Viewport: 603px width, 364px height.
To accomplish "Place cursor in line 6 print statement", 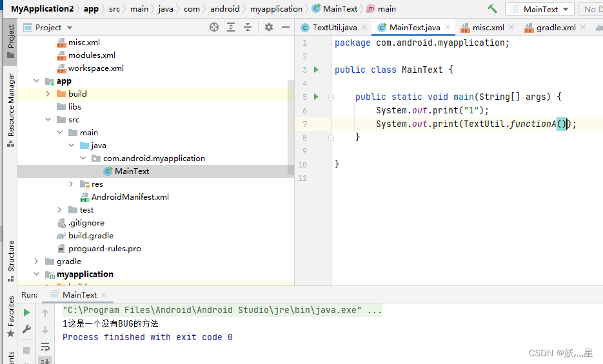I will [432, 110].
